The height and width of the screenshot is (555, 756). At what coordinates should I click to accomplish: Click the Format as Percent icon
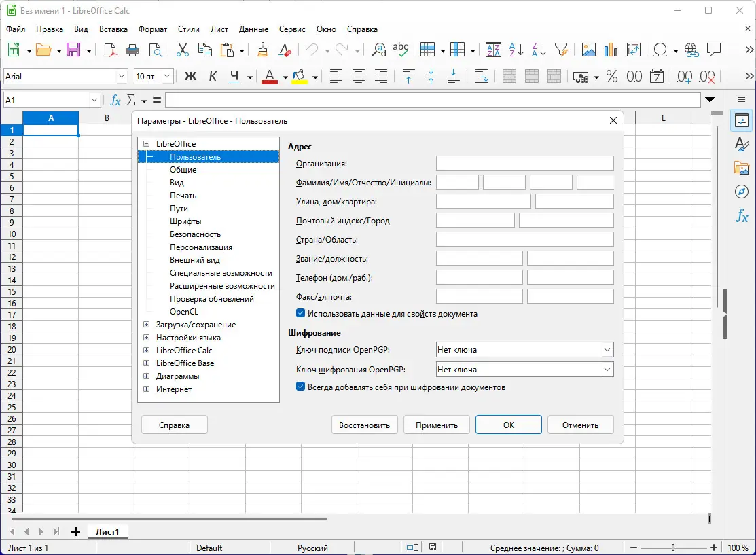coord(611,77)
